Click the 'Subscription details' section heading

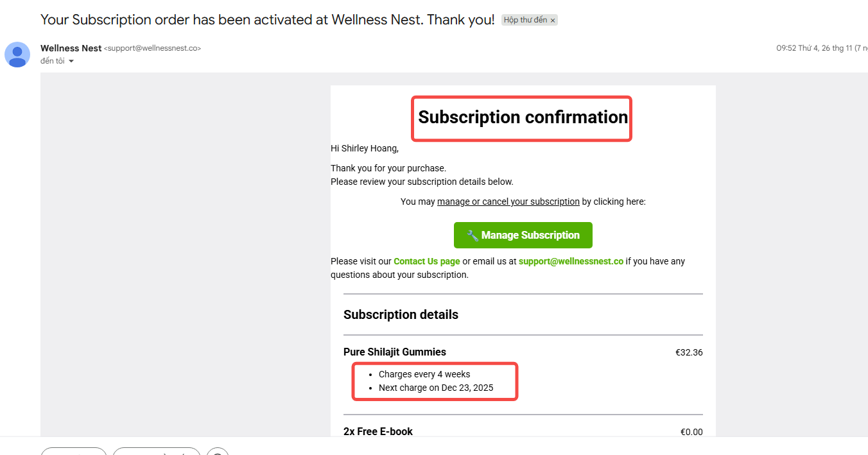[401, 314]
